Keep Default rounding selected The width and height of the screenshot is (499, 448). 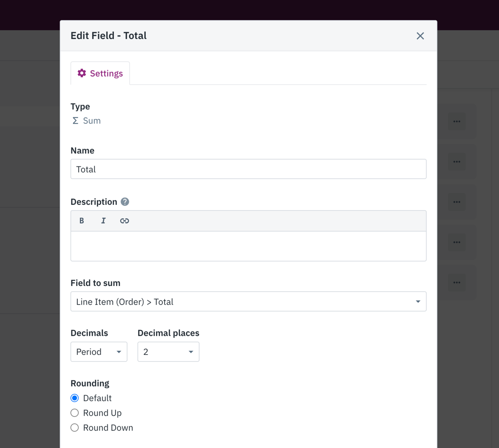[75, 398]
